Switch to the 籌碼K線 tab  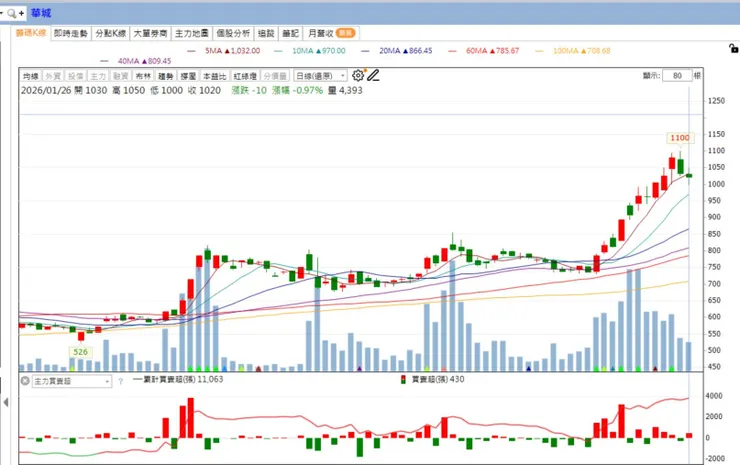click(31, 33)
